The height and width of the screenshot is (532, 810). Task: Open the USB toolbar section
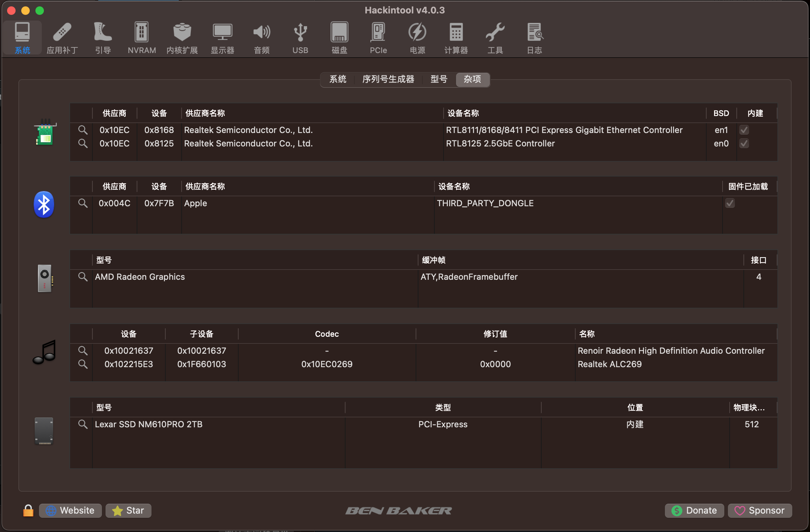coord(300,37)
